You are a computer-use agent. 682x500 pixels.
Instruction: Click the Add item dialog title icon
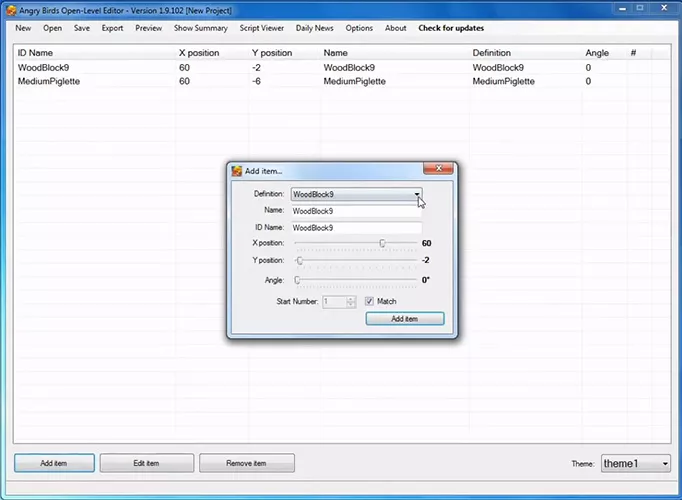(237, 171)
